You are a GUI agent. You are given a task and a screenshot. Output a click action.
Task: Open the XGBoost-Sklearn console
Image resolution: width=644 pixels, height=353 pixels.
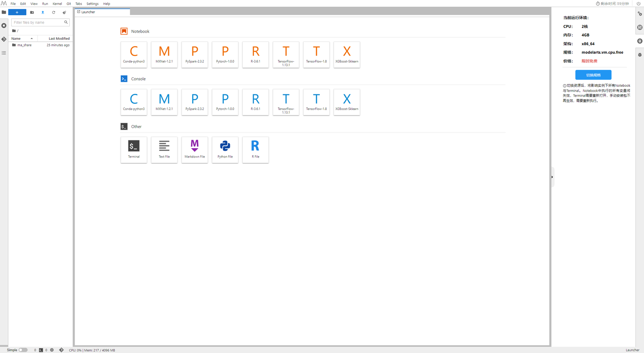click(347, 102)
